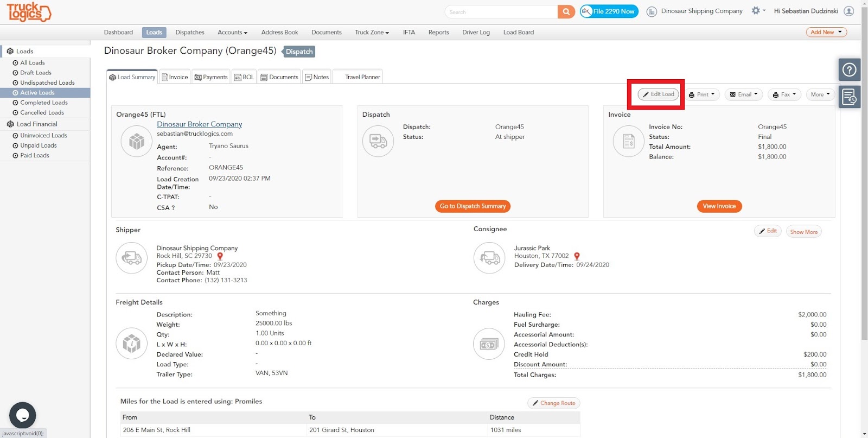Screen dimensions: 868x438
Task: Open the Dinosaur Broker Company link
Action: pos(200,124)
